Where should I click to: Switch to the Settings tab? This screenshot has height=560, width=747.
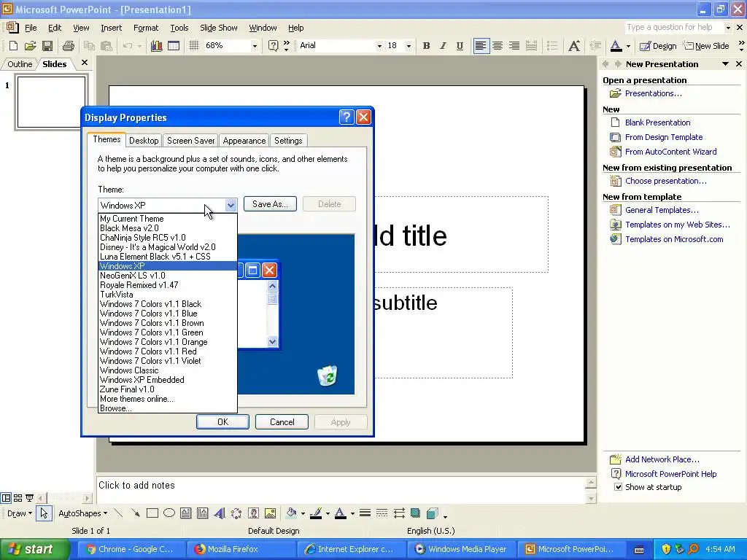(x=288, y=141)
